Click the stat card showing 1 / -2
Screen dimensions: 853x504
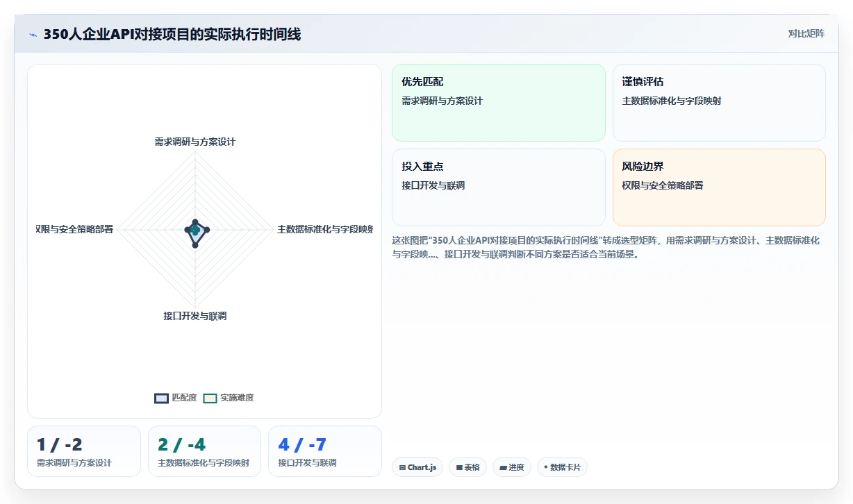[84, 451]
